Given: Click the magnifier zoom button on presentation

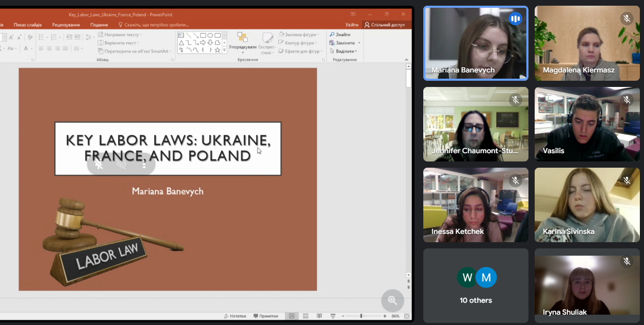Looking at the screenshot, I should click(x=392, y=300).
